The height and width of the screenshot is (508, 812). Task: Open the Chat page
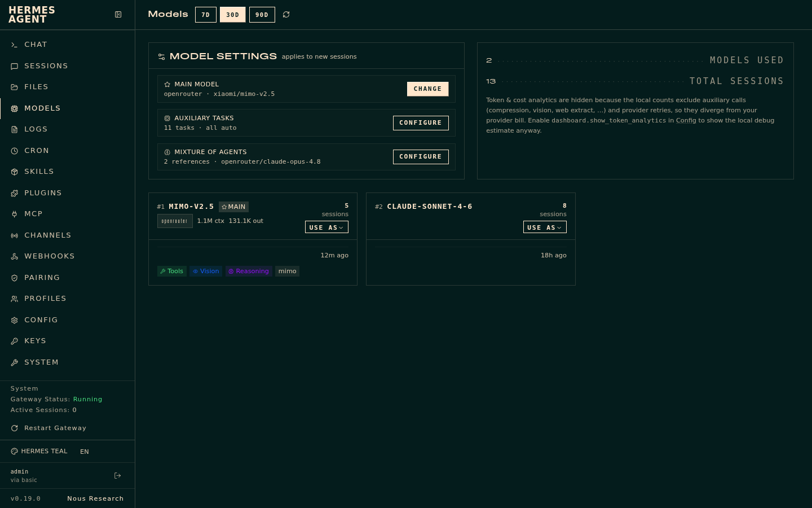pyautogui.click(x=68, y=45)
